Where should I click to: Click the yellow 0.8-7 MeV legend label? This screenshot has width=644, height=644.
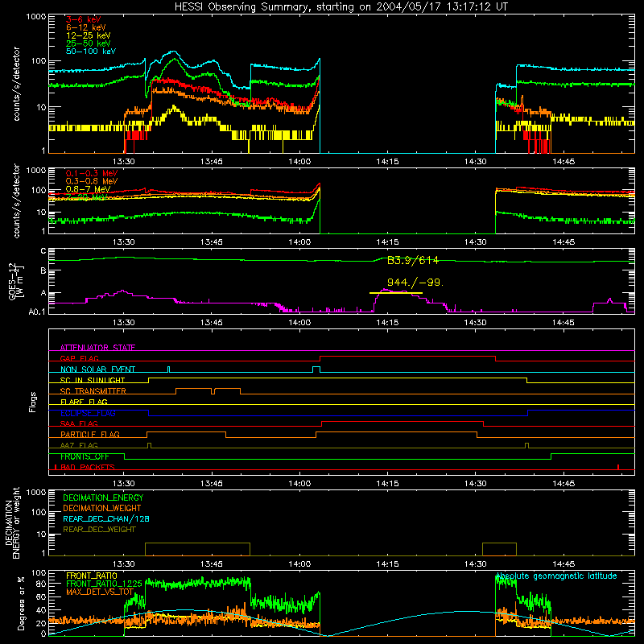coord(88,189)
